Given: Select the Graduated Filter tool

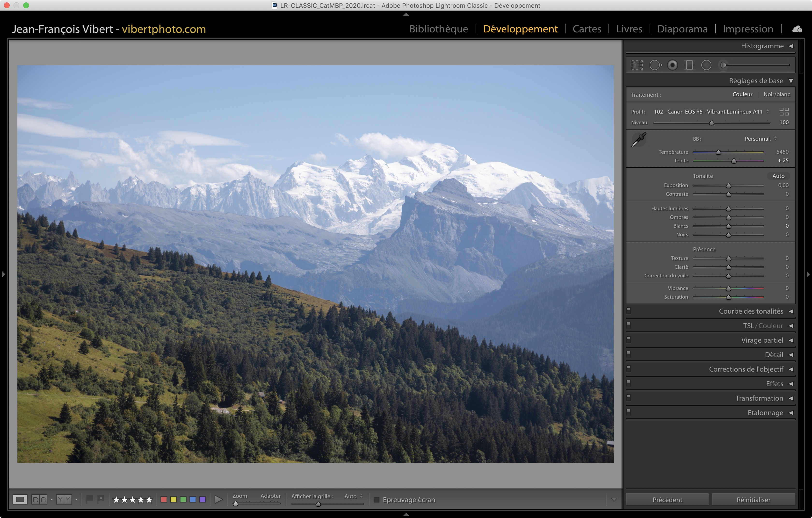Looking at the screenshot, I should 689,65.
